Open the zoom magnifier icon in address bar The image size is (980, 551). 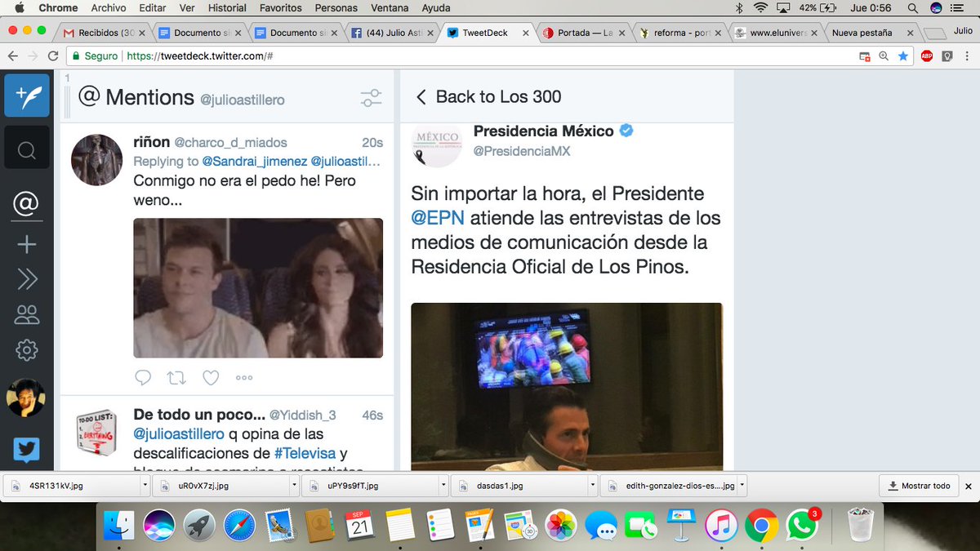click(884, 56)
